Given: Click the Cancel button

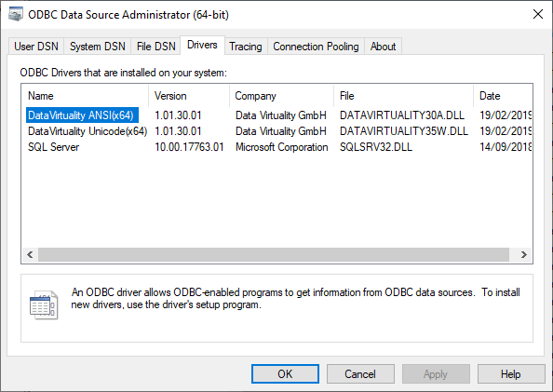Looking at the screenshot, I should pos(360,374).
